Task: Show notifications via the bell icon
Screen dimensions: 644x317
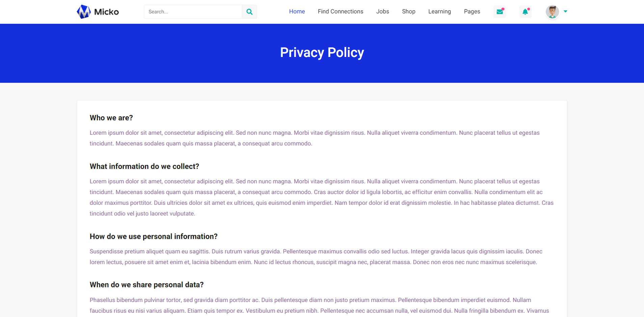Action: (525, 12)
